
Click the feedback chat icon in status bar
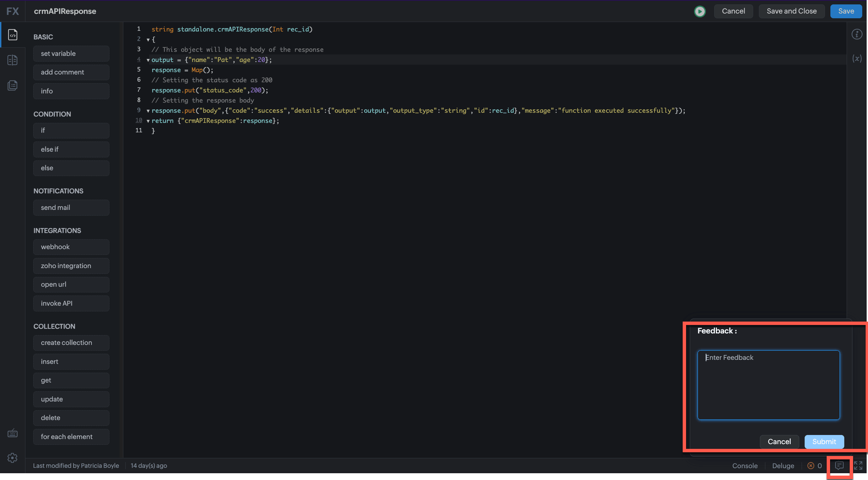(x=839, y=466)
